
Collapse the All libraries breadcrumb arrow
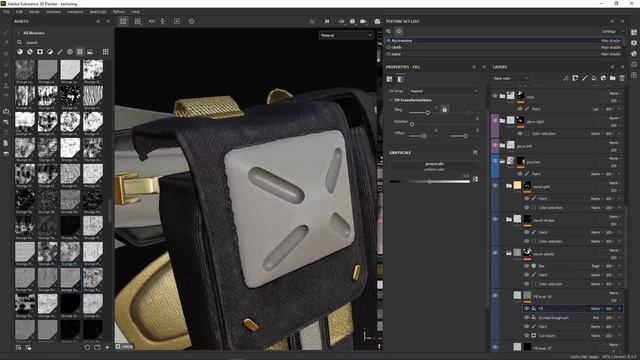(x=18, y=33)
